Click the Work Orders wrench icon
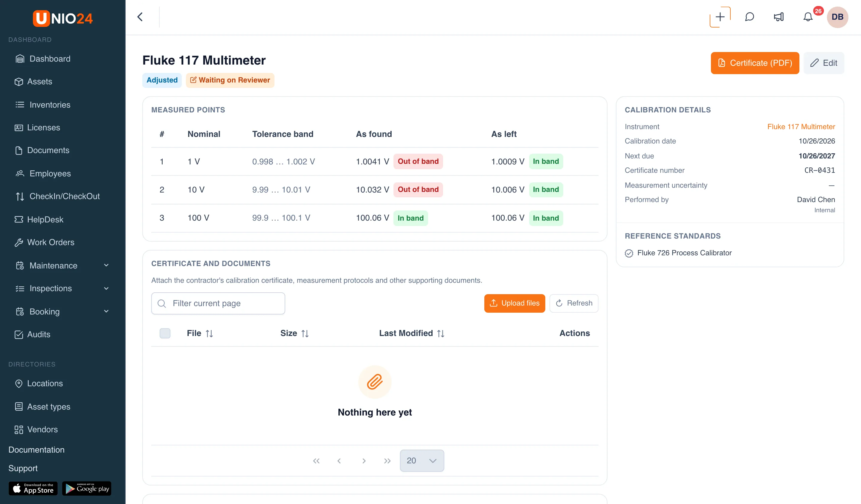The width and height of the screenshot is (861, 504). click(19, 242)
